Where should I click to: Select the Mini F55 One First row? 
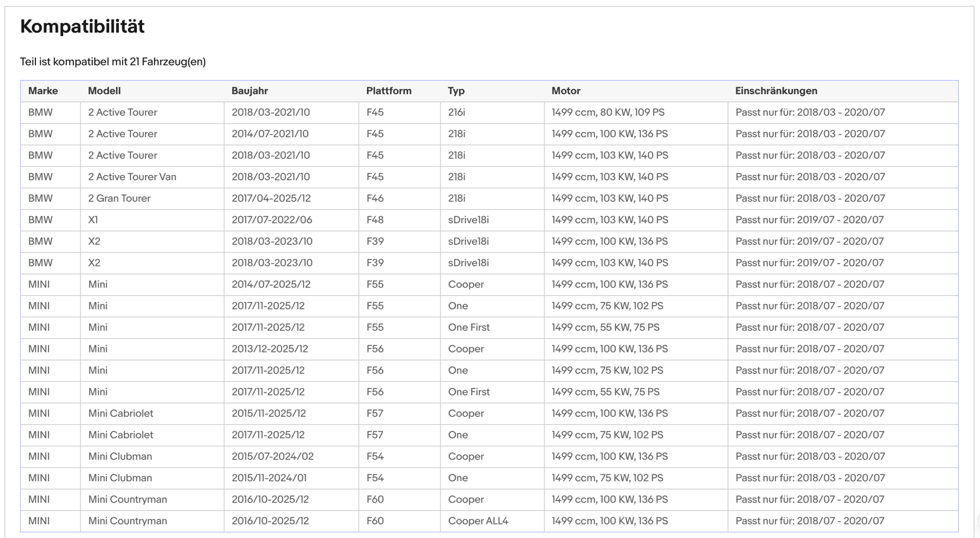point(489,328)
